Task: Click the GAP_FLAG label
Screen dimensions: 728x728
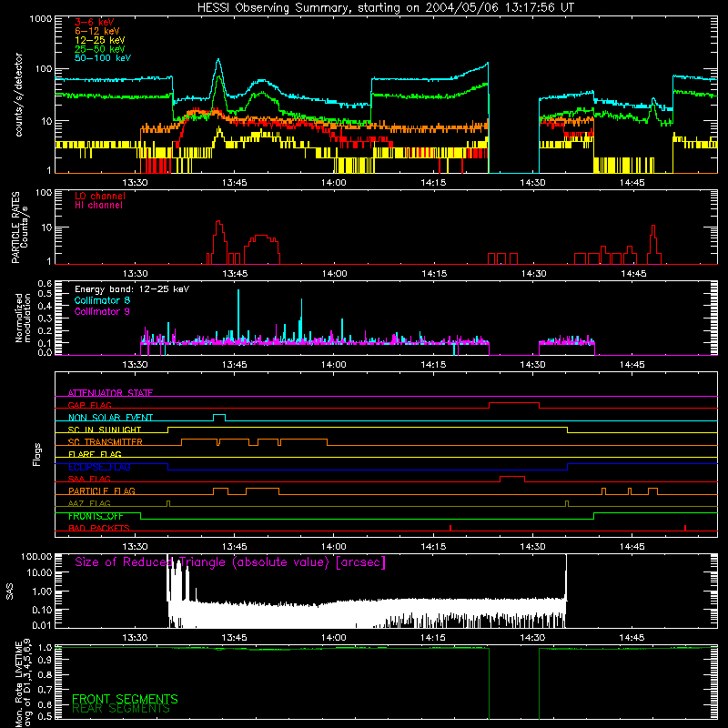Action: (90, 405)
